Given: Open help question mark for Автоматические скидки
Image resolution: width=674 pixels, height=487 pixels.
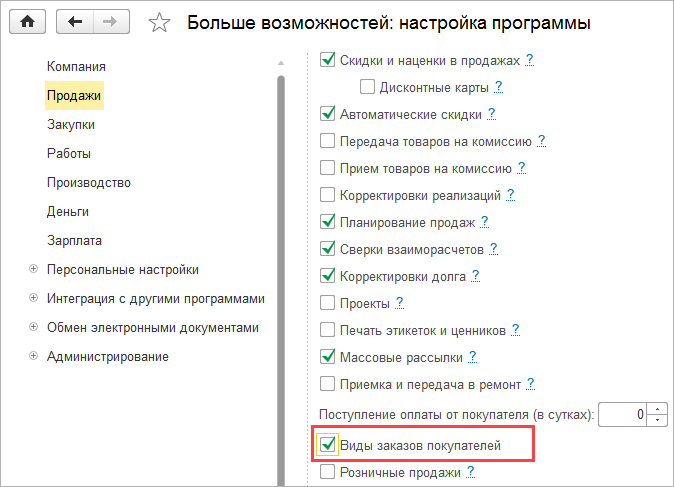Looking at the screenshot, I should [x=492, y=114].
